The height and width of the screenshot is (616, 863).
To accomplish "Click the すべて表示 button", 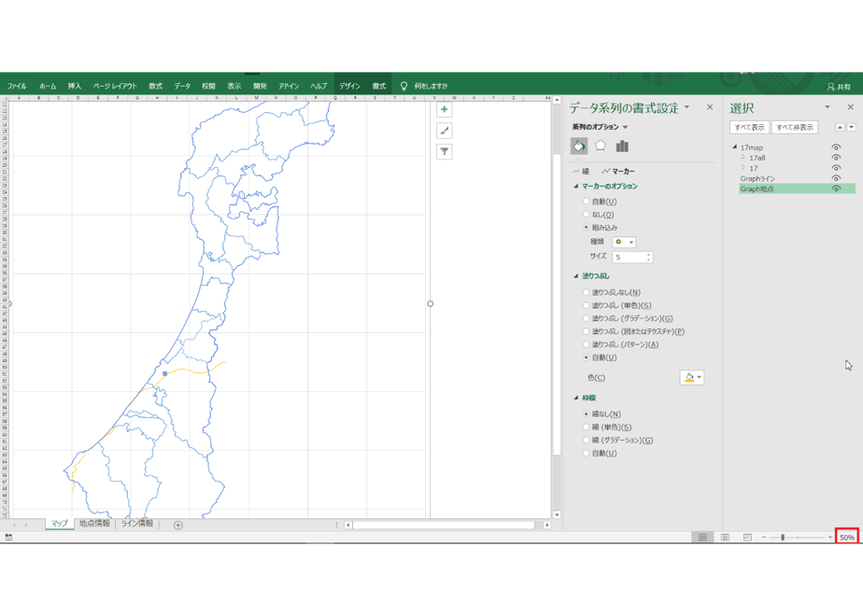I will tap(749, 127).
